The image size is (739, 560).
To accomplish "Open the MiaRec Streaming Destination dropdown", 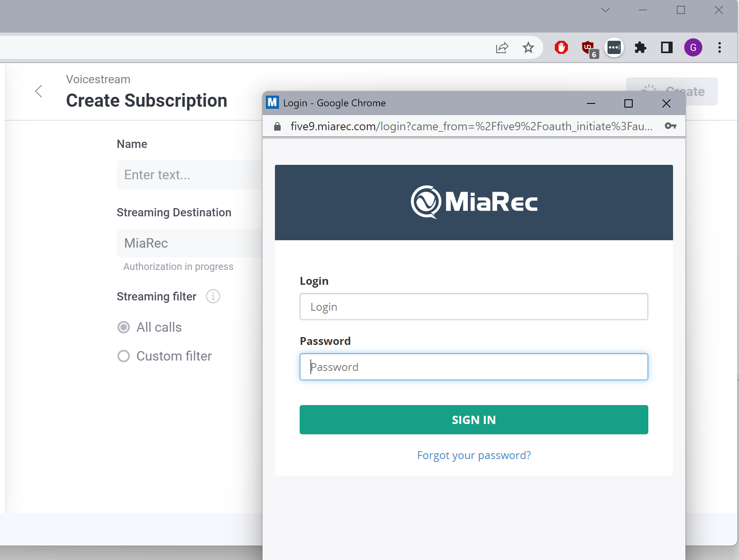I will [x=190, y=243].
